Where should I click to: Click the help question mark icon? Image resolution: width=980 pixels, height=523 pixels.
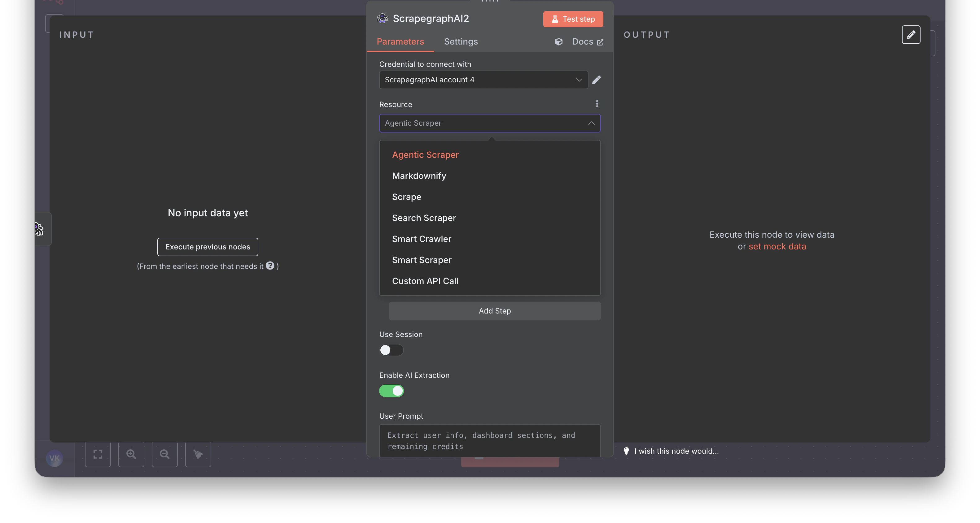tap(270, 265)
